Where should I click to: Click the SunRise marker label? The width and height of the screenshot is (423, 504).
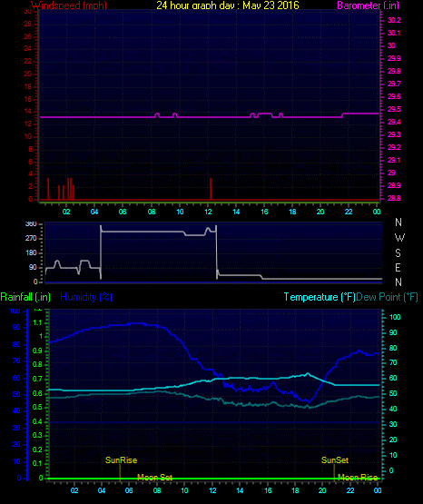121,460
